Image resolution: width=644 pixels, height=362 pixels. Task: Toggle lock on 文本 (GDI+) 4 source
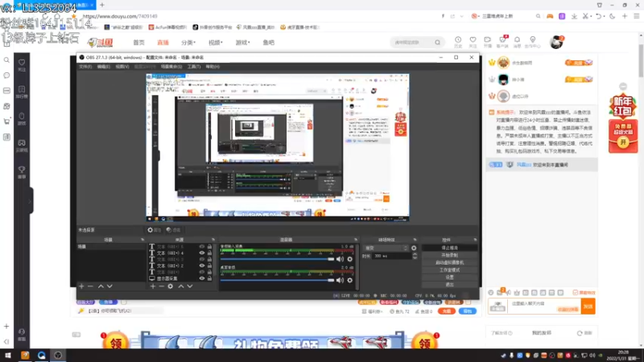tap(209, 253)
